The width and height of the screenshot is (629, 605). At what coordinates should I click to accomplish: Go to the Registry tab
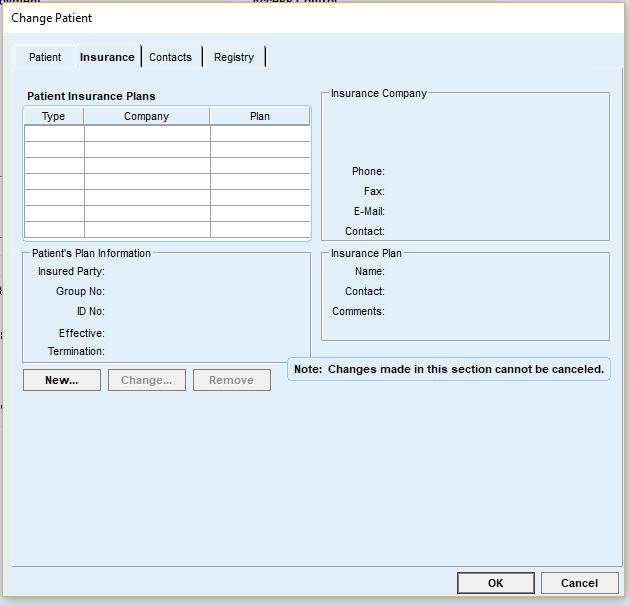tap(234, 57)
